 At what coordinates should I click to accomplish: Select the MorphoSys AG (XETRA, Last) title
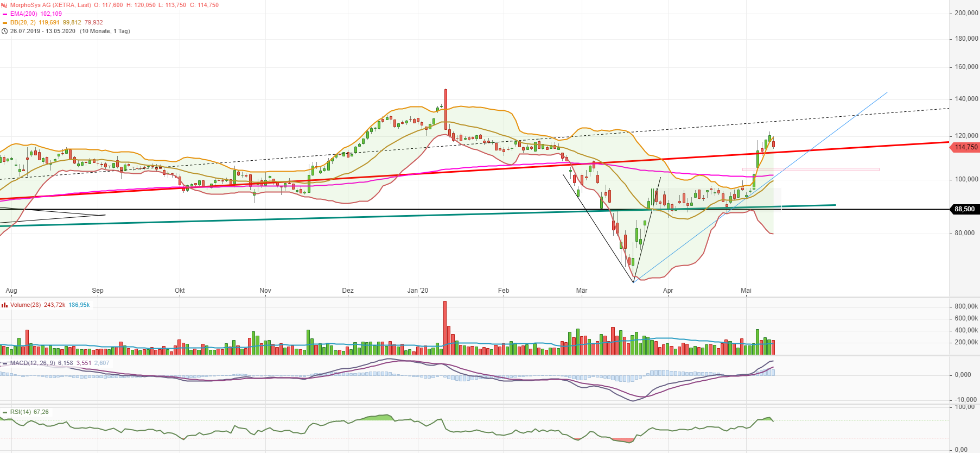(x=50, y=5)
